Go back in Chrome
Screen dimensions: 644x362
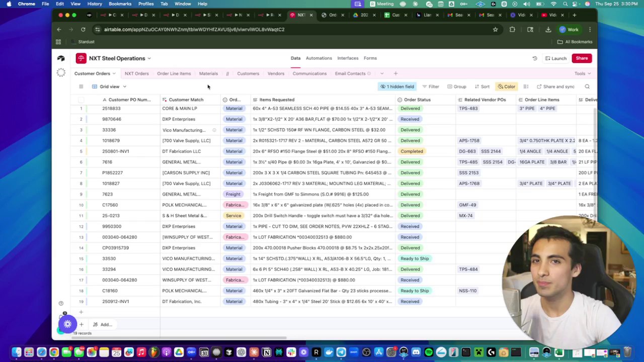tap(59, 29)
